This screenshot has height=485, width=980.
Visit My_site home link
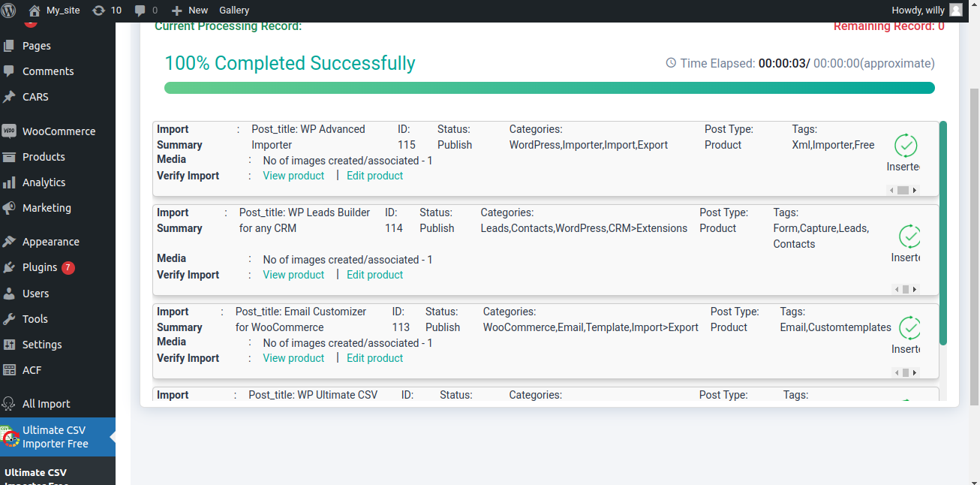click(53, 11)
